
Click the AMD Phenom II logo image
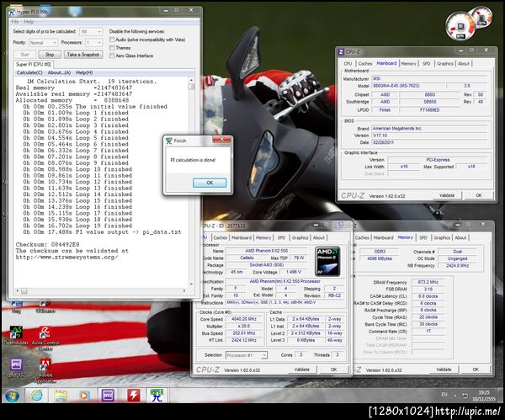click(327, 261)
